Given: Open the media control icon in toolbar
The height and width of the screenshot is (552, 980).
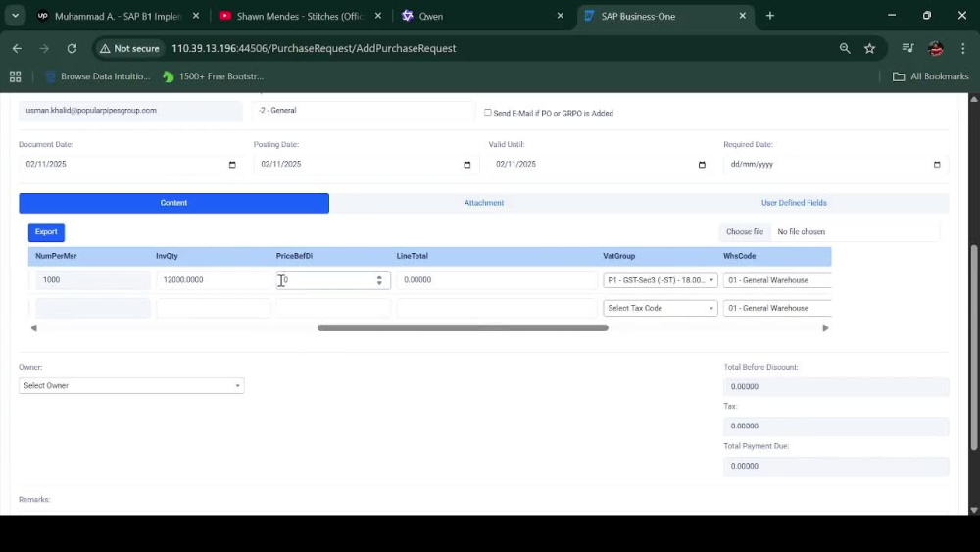Looking at the screenshot, I should (x=908, y=48).
